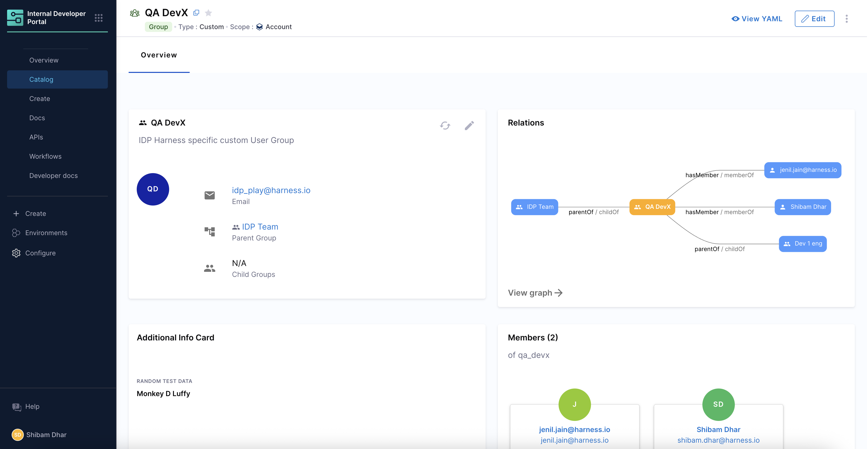Switch to the Overview tab
Viewport: 868px width, 449px height.
coord(159,55)
